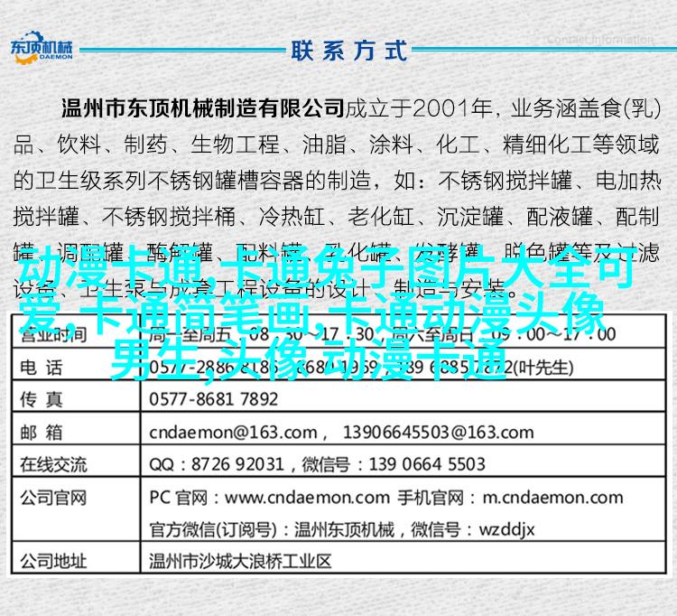The width and height of the screenshot is (677, 616).
Task: Click the email 13906645503@163.com
Action: coord(438,433)
